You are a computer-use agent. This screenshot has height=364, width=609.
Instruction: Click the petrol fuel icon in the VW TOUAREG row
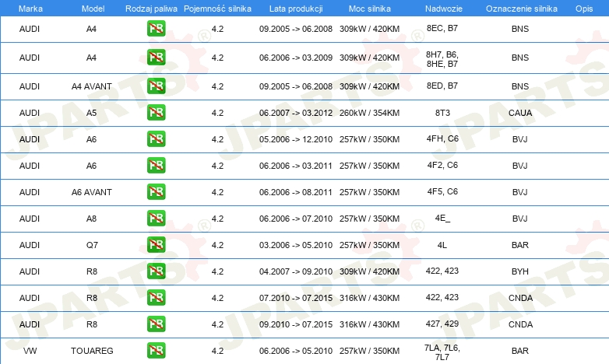point(156,350)
